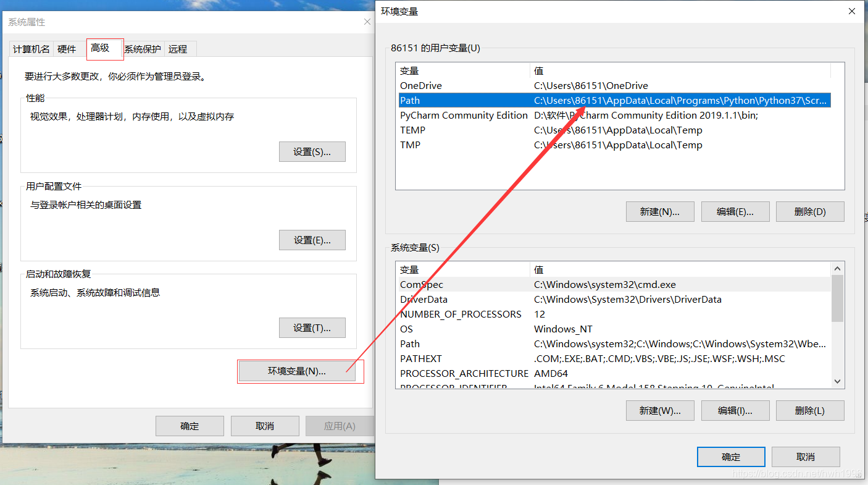868x485 pixels.
Task: Click the 变量 column header in user variables
Action: pos(463,71)
